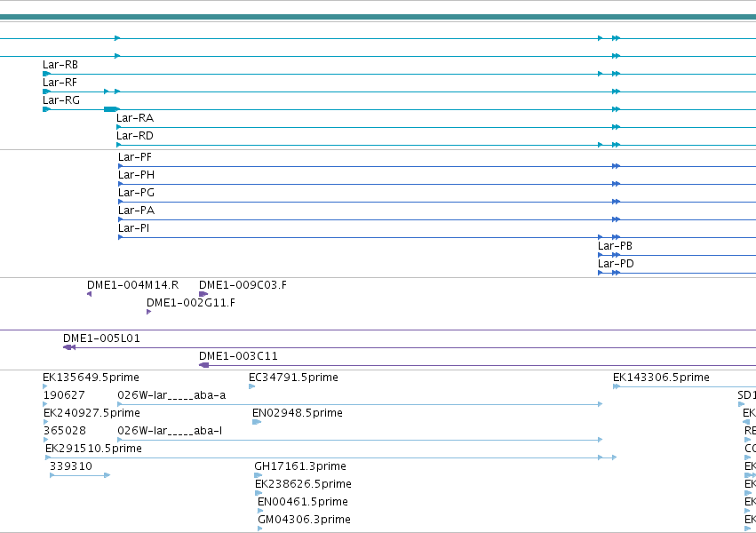Image resolution: width=756 pixels, height=533 pixels.
Task: Click the 339310 feature label
Action: pos(71,466)
